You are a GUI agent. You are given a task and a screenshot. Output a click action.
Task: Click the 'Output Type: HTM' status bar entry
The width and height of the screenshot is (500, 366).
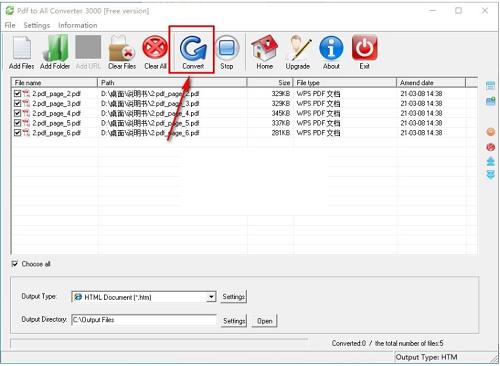[426, 357]
